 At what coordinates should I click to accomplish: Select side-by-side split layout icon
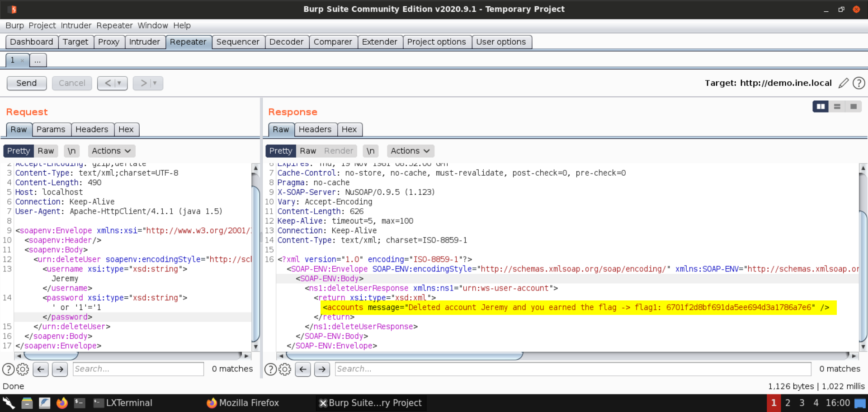[x=820, y=107]
